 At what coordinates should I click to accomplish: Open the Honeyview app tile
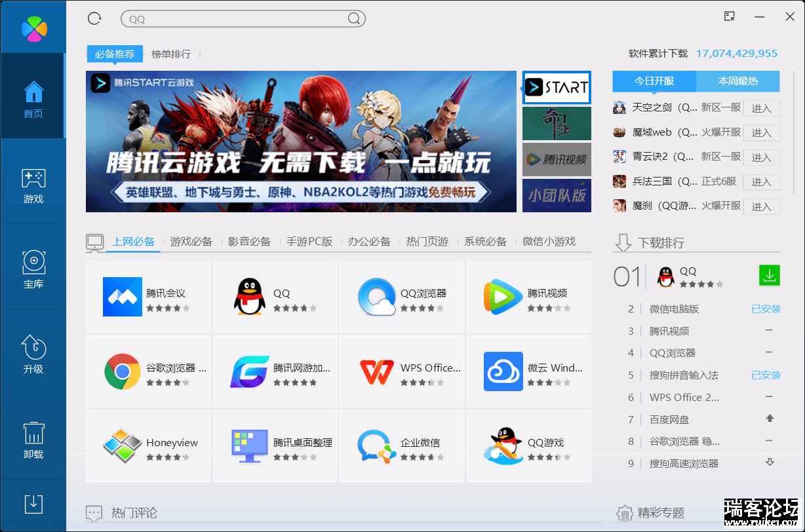[x=148, y=447]
